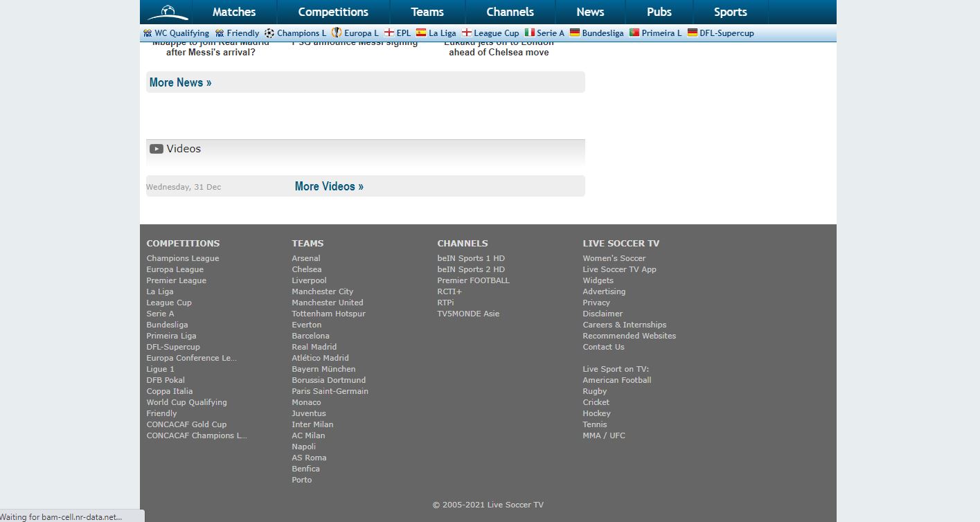Open Careers & Internships link
The image size is (980, 522).
pos(625,325)
